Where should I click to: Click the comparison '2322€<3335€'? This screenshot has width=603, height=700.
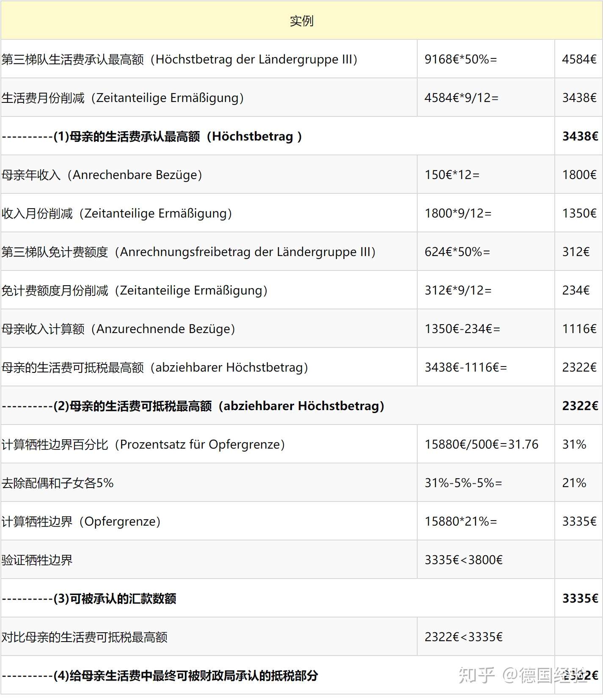point(464,637)
